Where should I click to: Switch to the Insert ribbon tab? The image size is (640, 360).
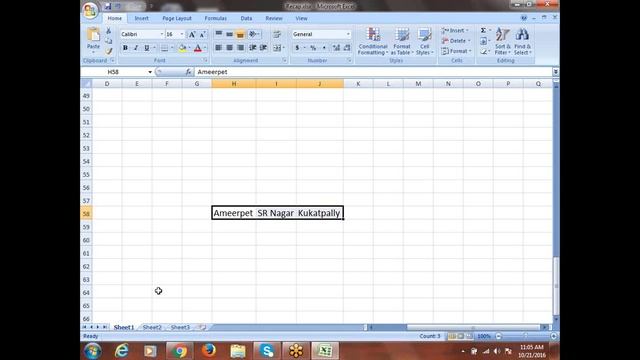tap(142, 18)
